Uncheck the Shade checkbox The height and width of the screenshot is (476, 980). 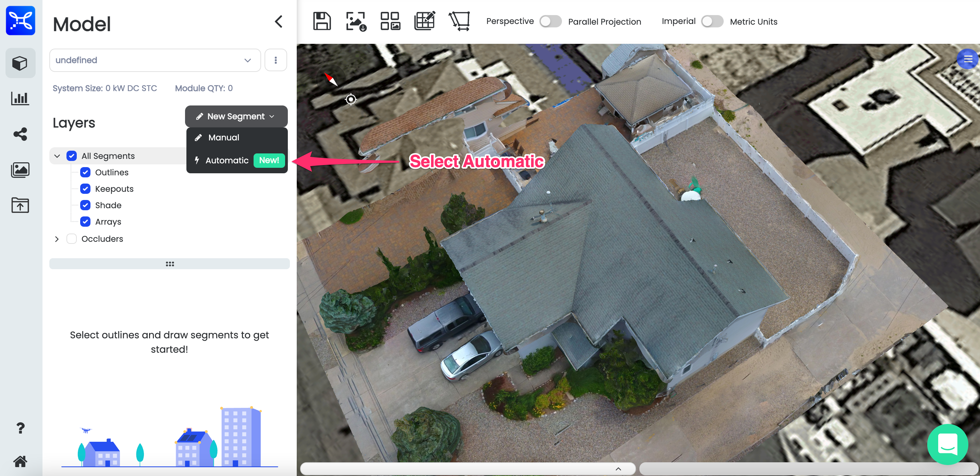(85, 205)
